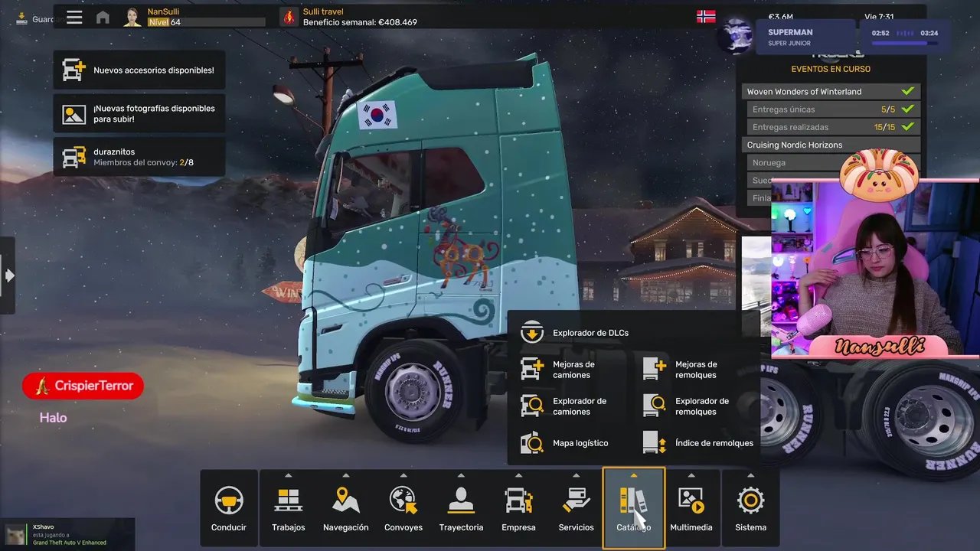The image size is (980, 551).
Task: Click the XShavo friend notification
Action: (67, 534)
